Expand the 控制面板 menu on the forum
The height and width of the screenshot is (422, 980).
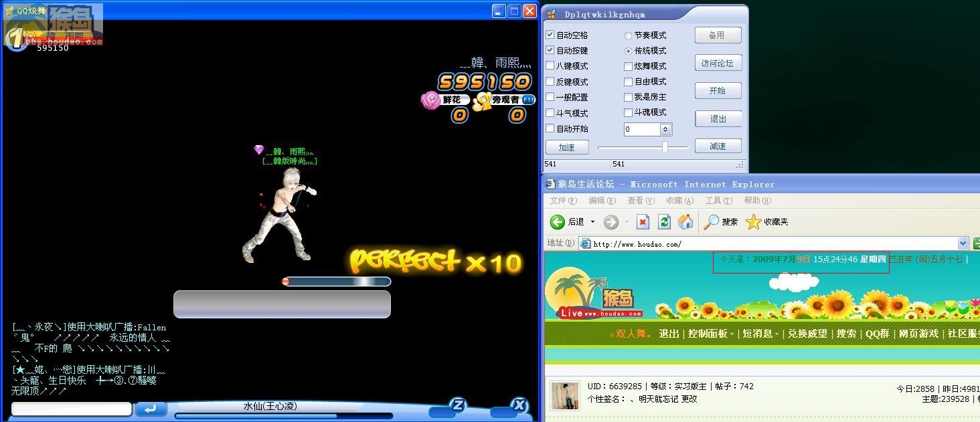point(711,334)
